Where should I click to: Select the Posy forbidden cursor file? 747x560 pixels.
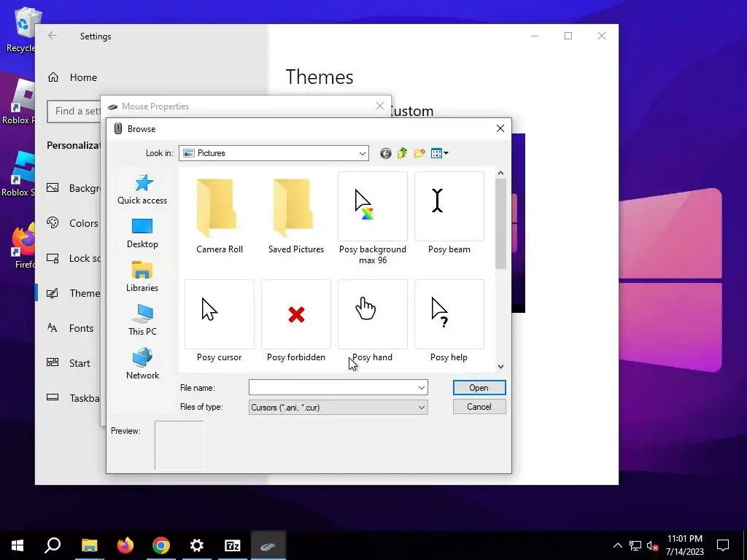[296, 321]
